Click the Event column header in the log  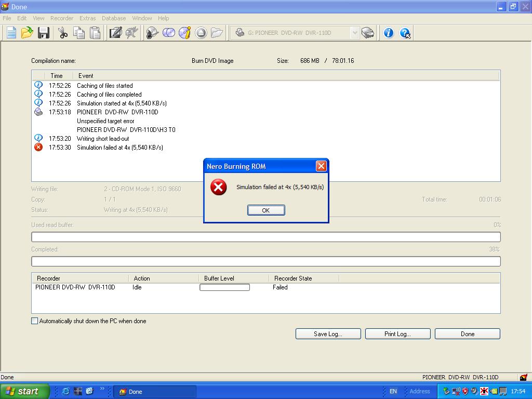(x=286, y=76)
